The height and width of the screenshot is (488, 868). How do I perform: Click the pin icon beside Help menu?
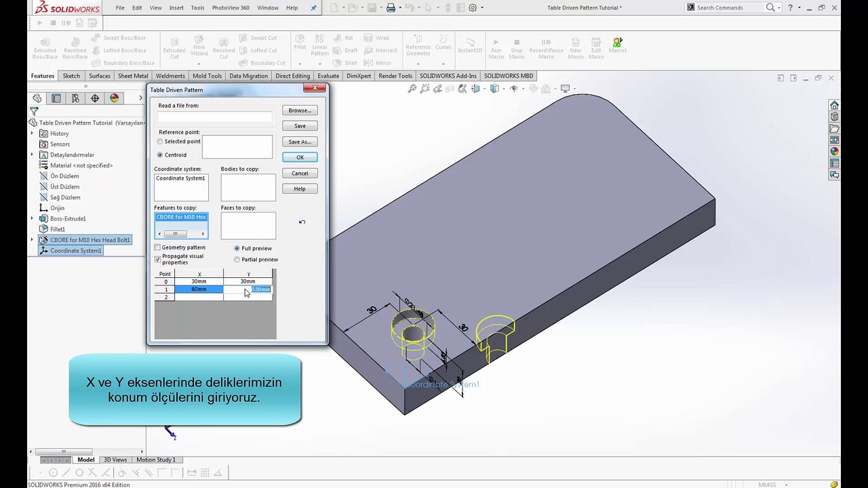tap(313, 7)
